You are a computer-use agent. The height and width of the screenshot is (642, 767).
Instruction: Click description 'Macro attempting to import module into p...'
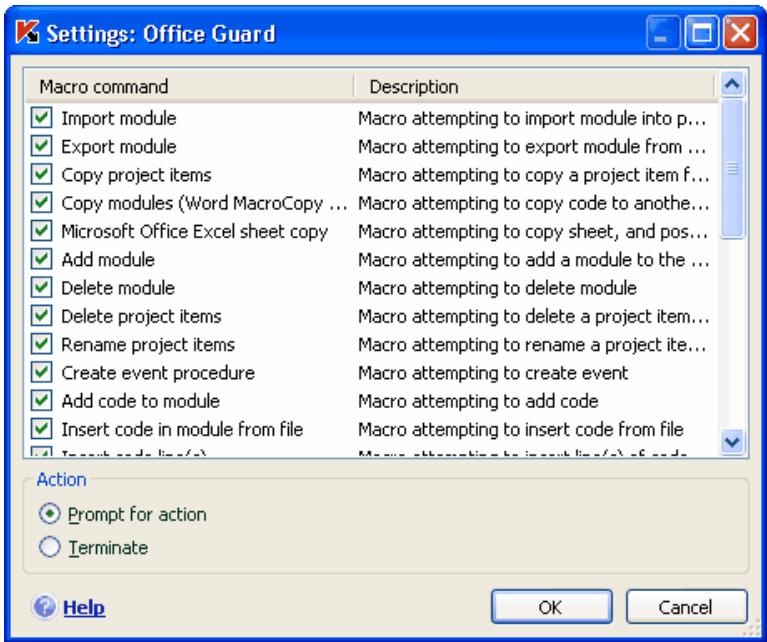click(532, 118)
